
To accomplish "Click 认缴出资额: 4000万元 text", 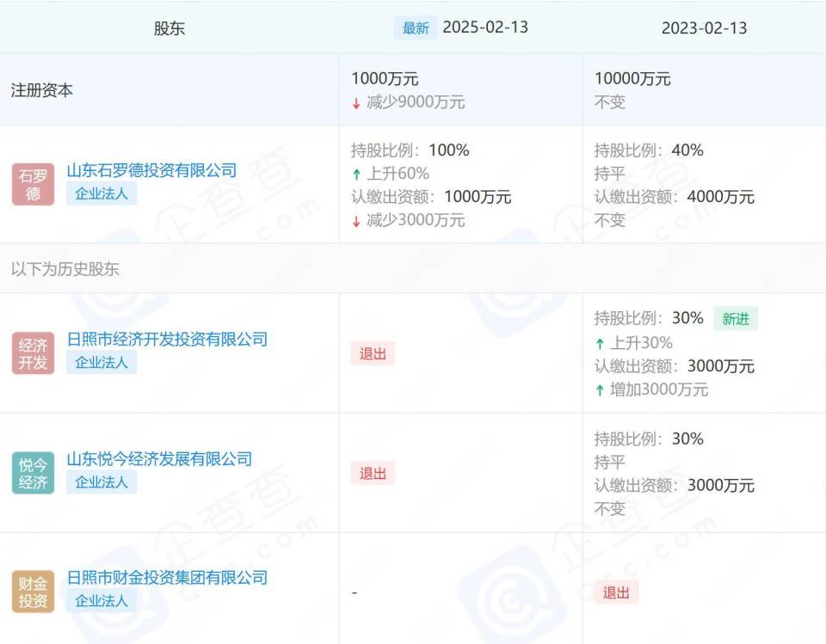I will [675, 197].
